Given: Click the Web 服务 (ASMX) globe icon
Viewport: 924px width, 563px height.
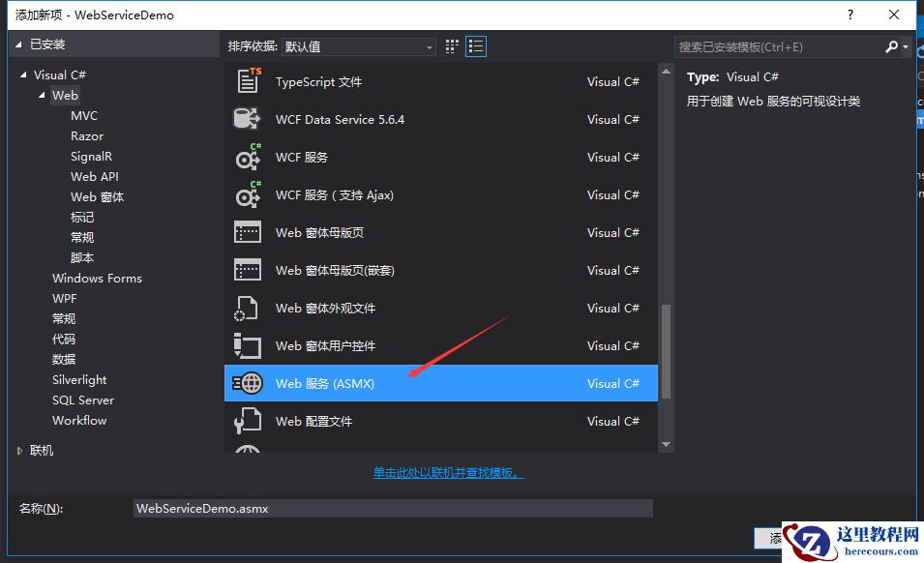Looking at the screenshot, I should (248, 383).
